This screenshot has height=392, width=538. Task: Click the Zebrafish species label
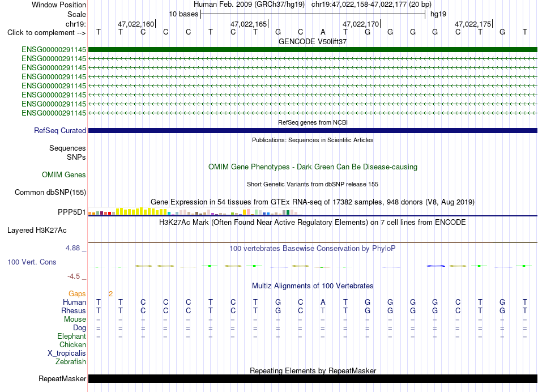tap(71, 361)
